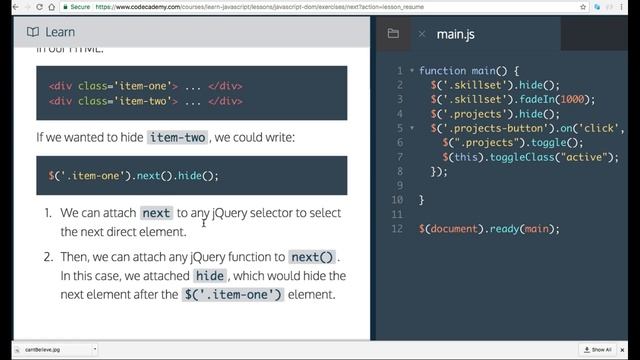The image size is (640, 360).
Task: Click line number 9 in gutter
Action: click(400, 186)
